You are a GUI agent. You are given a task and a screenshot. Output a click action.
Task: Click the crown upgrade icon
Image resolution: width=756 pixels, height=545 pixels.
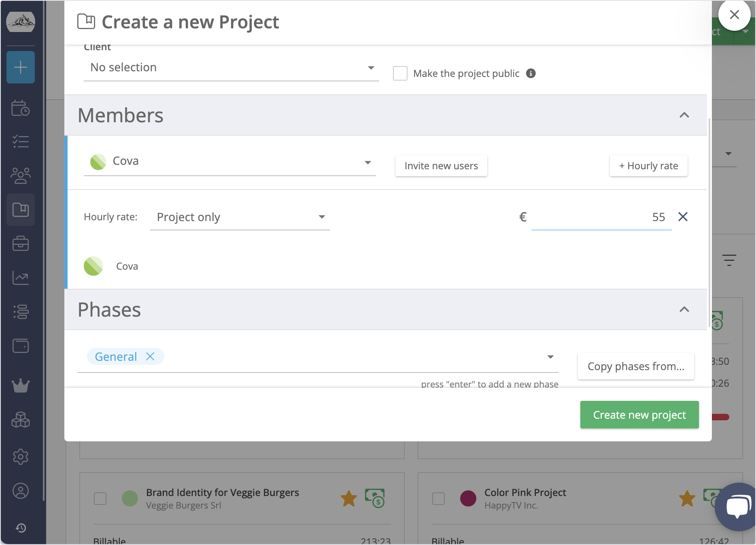coord(21,385)
